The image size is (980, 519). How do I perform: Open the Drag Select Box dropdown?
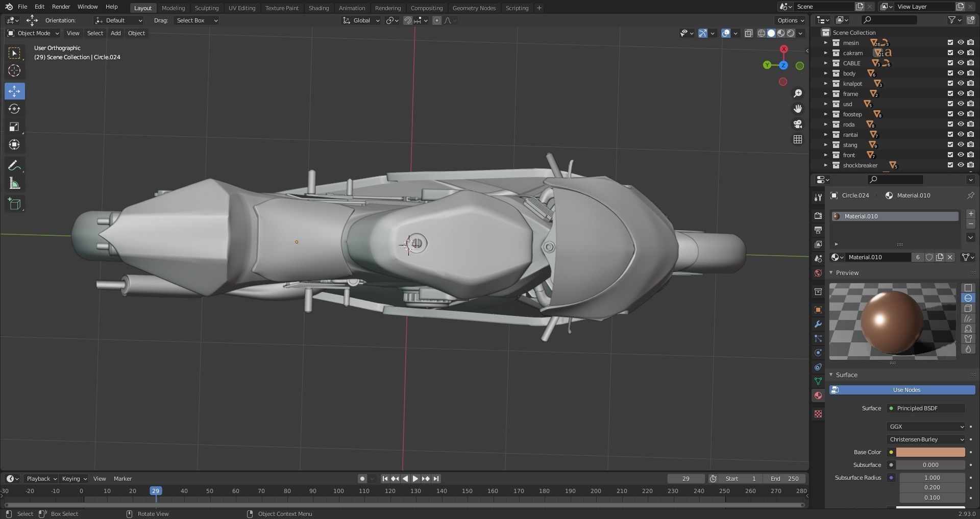coord(197,20)
